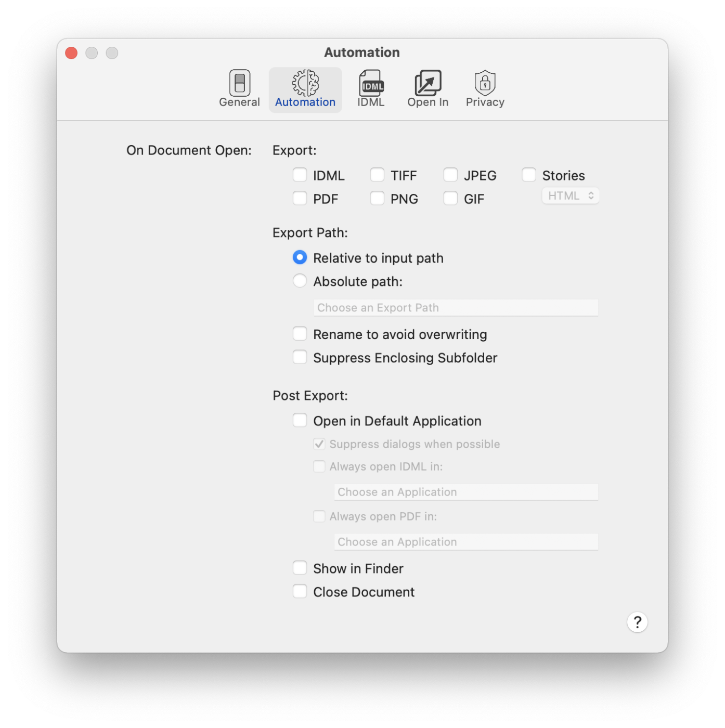Click the 'Export Path:' heading

310,233
